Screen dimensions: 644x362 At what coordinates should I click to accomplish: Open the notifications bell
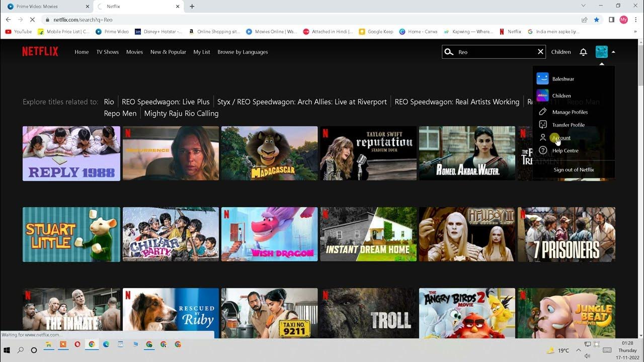tap(583, 52)
